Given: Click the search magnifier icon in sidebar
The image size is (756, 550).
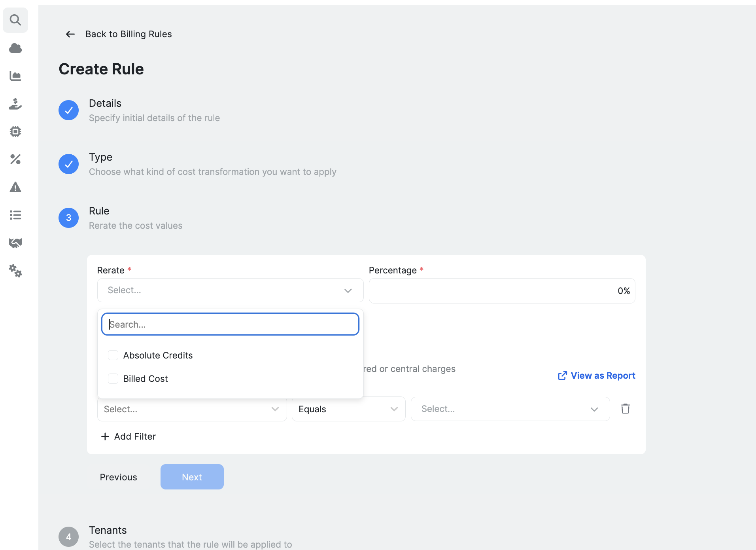Looking at the screenshot, I should (15, 20).
